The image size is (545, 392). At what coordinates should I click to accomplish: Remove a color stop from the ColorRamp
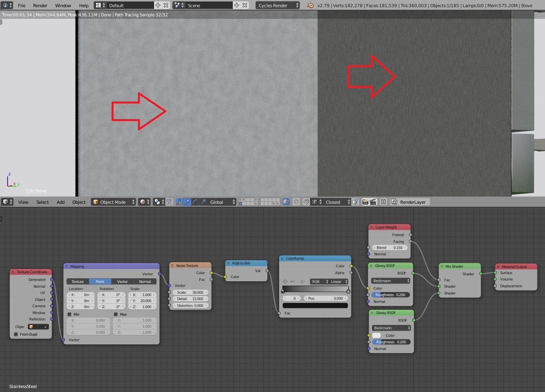(x=292, y=281)
